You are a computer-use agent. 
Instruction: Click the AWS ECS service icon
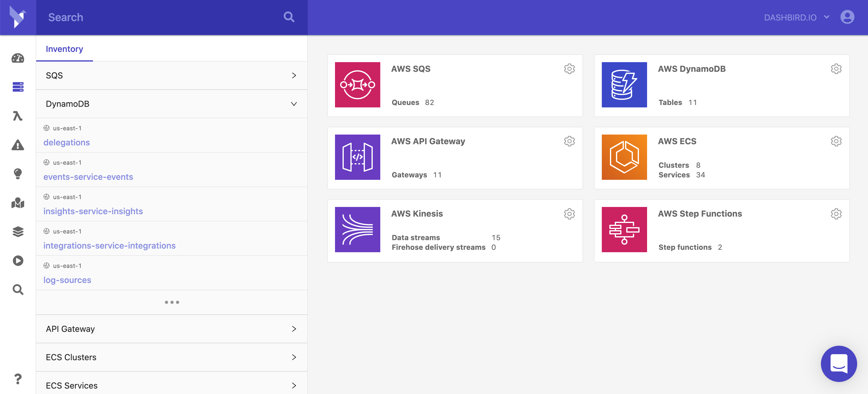click(624, 157)
